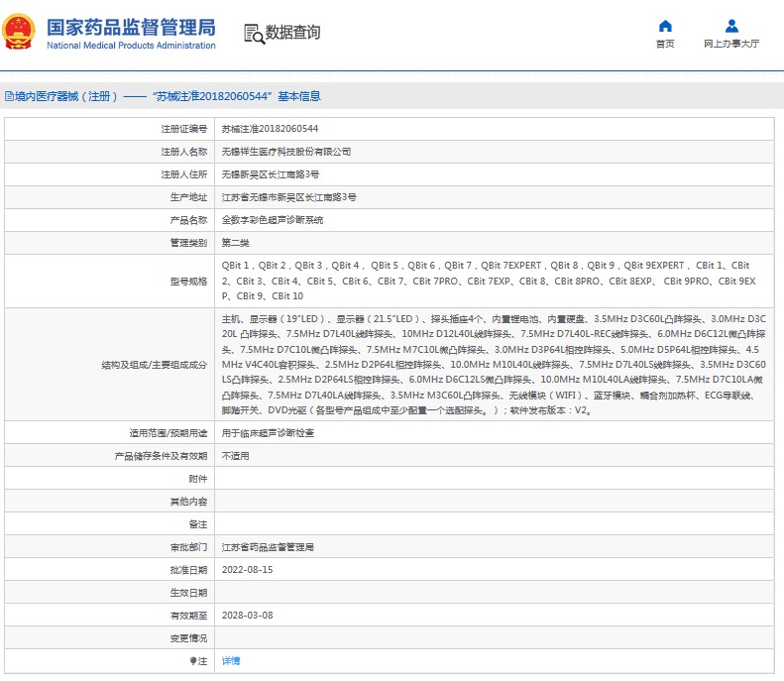Select product name 全数字彩色超声诊断系统
The image size is (784, 681).
pos(273,220)
